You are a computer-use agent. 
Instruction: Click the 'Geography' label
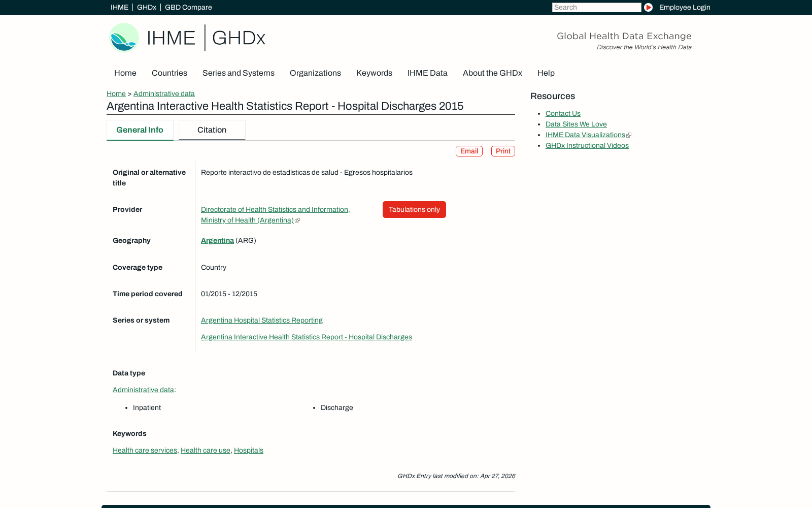131,241
